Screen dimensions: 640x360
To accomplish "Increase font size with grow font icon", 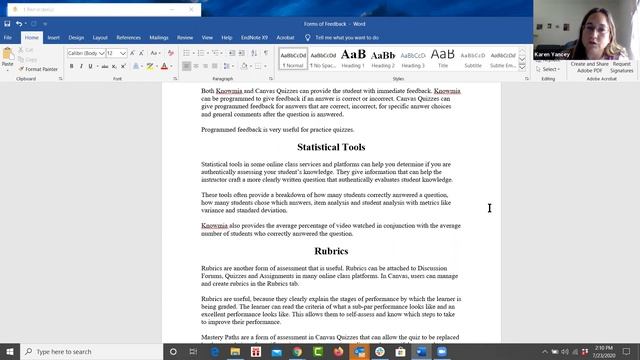I will click(132, 53).
